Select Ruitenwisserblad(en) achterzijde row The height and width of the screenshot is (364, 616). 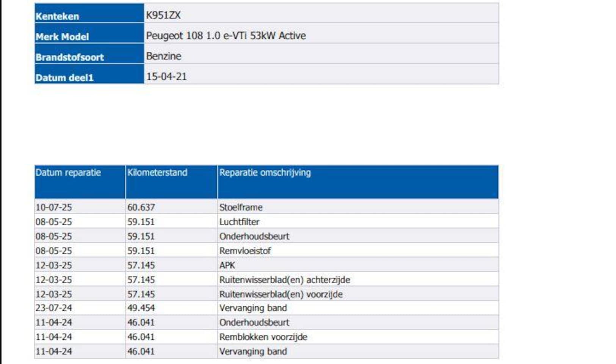(266, 279)
